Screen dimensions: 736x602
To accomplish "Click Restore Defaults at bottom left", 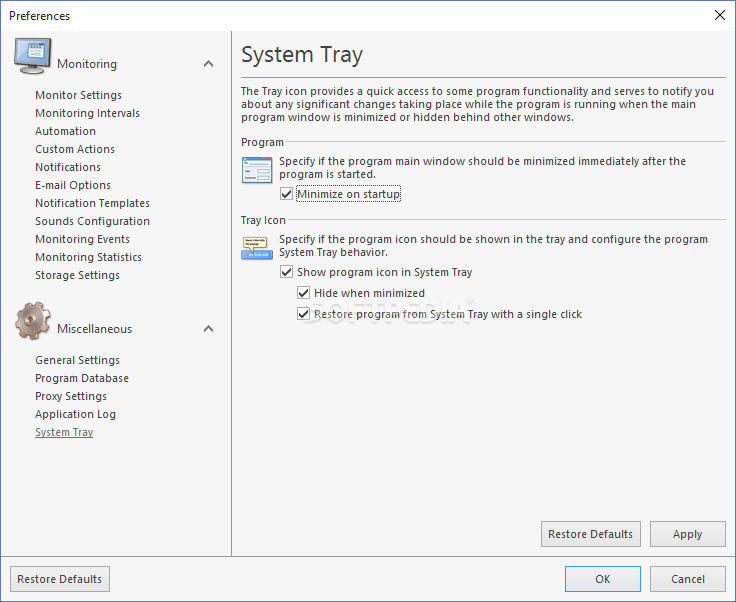I will [60, 579].
